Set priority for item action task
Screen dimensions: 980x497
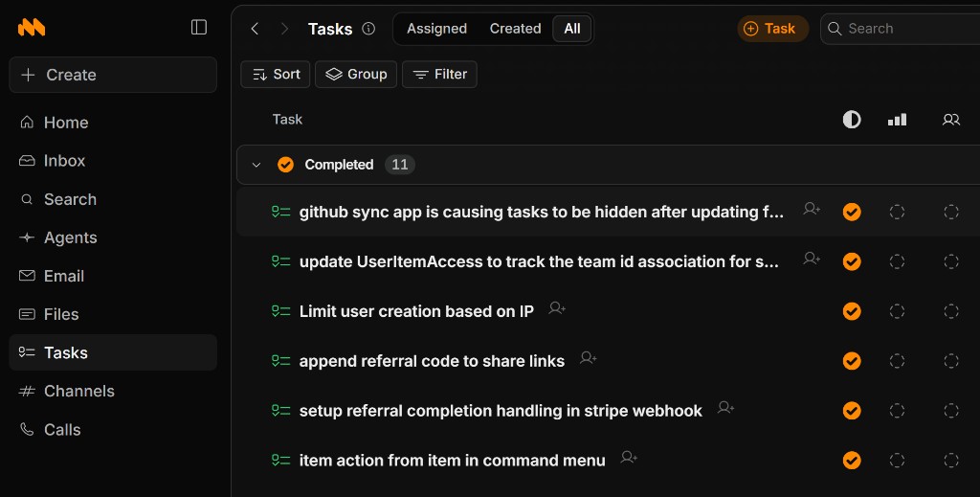(897, 460)
